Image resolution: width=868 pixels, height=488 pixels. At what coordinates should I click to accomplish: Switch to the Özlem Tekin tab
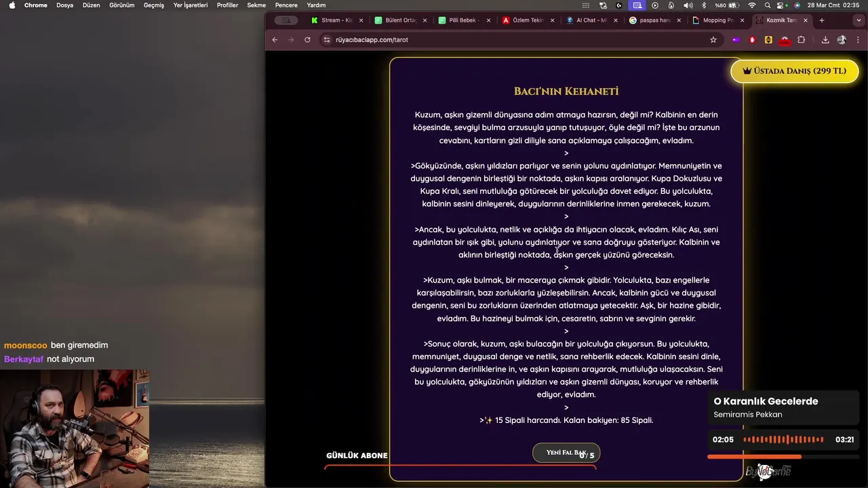pos(527,20)
